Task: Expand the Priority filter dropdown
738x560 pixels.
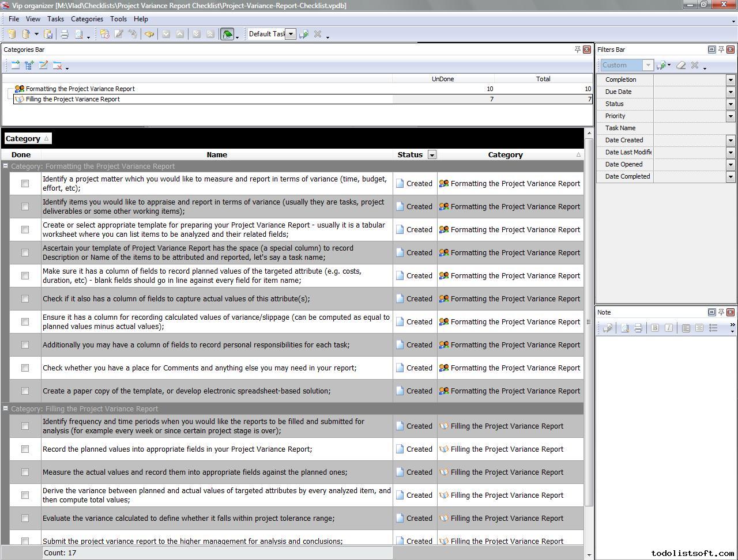Action: point(731,116)
